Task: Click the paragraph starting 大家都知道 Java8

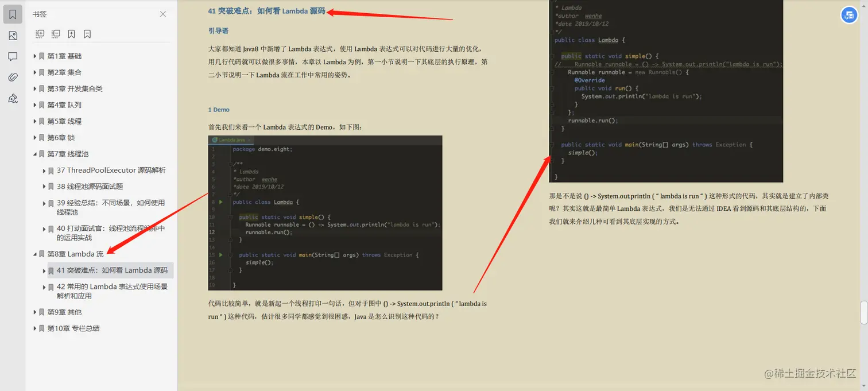Action: coord(348,62)
